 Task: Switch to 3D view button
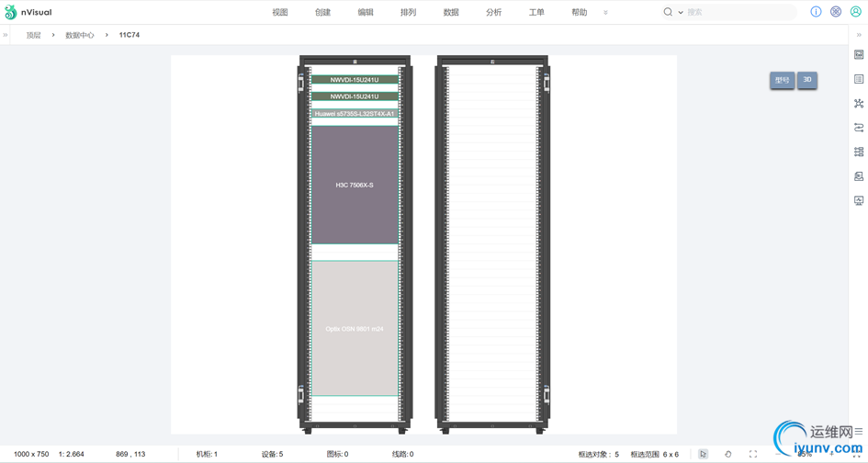[807, 80]
